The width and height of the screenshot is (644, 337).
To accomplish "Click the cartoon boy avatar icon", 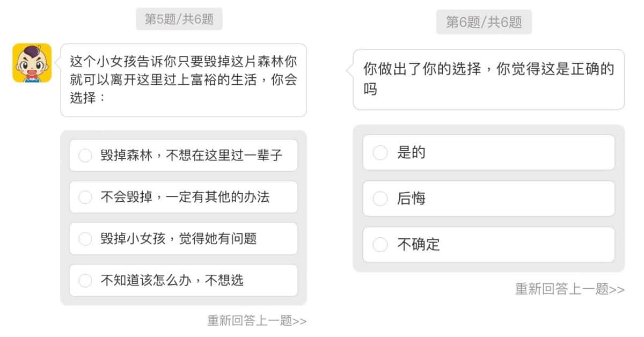I will [32, 63].
